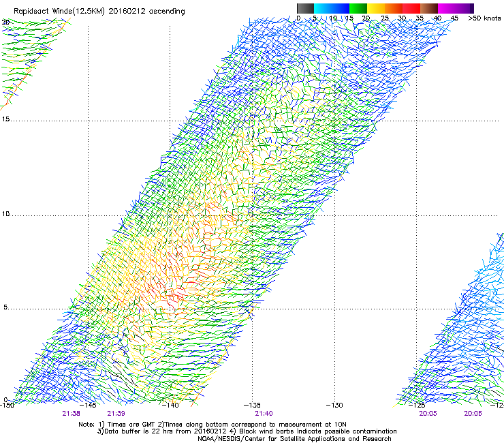Click the longitude label '-130'

click(x=334, y=405)
